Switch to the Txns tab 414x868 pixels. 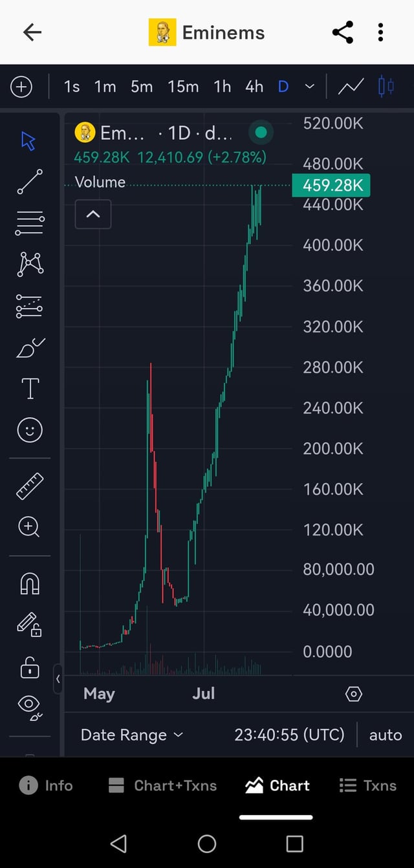pyautogui.click(x=368, y=785)
